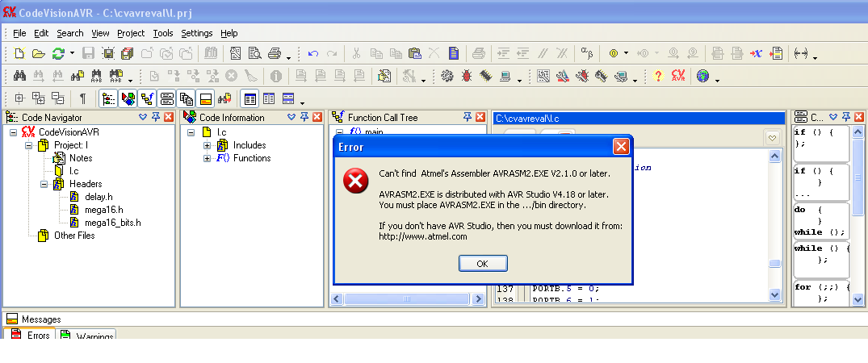The height and width of the screenshot is (363, 868).
Task: Click code templates panel scrollbar thumb
Action: [858, 178]
